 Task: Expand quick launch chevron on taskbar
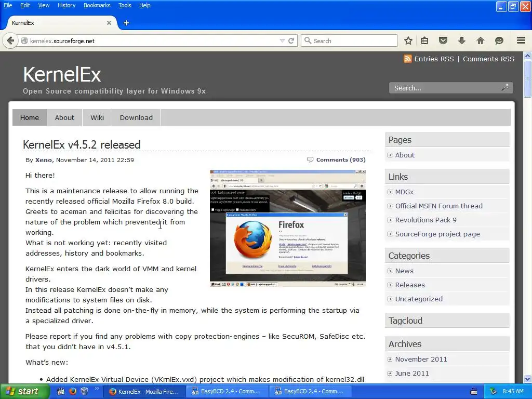pos(97,389)
